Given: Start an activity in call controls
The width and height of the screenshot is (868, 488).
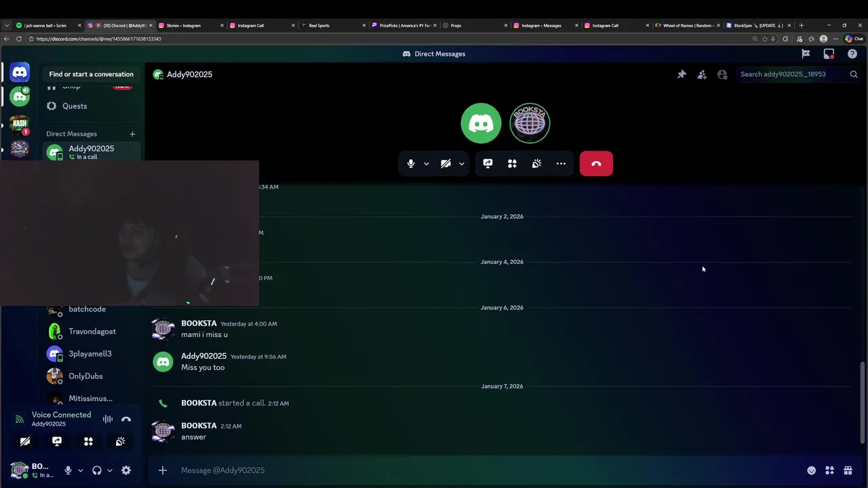Looking at the screenshot, I should pos(512,163).
